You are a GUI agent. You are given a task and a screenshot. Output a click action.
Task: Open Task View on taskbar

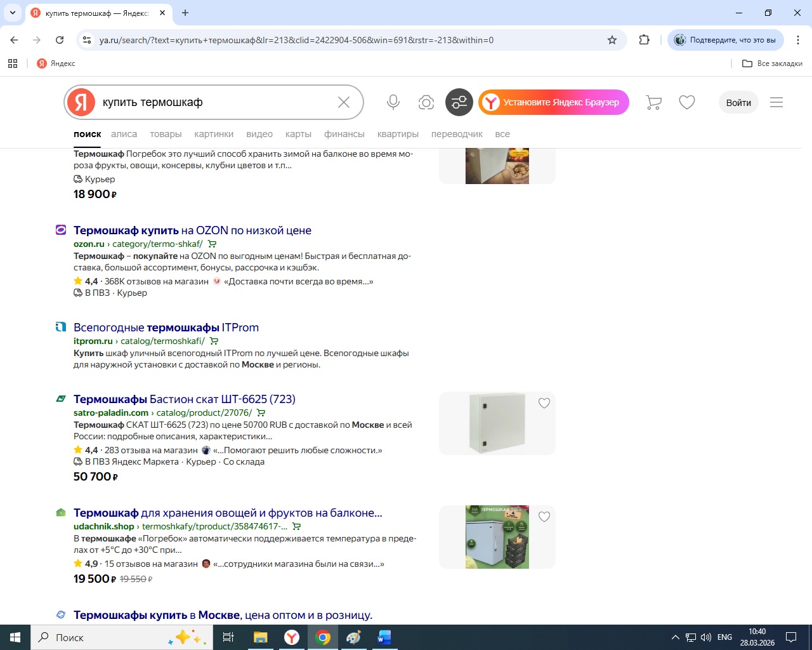tap(228, 637)
